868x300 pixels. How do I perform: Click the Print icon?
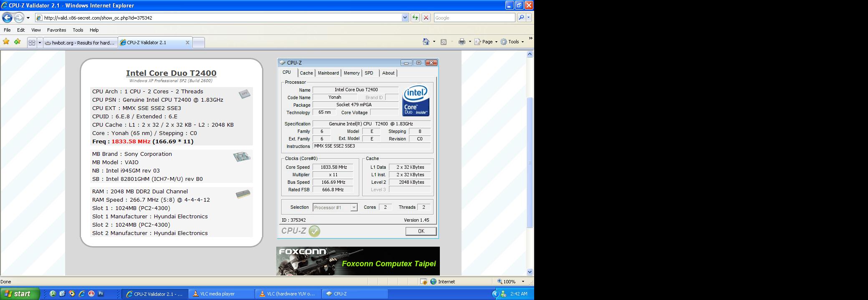(x=462, y=42)
